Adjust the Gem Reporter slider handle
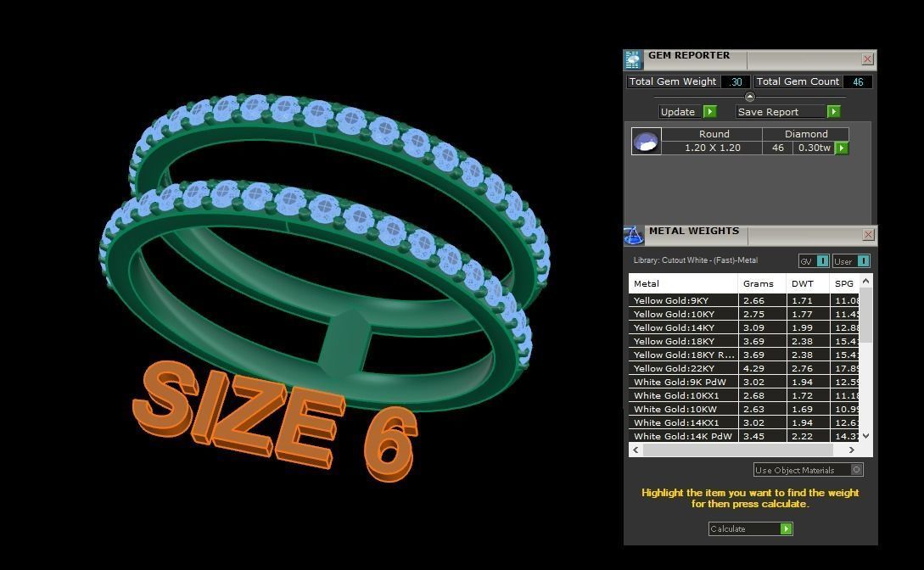924x570 pixels. click(x=749, y=97)
